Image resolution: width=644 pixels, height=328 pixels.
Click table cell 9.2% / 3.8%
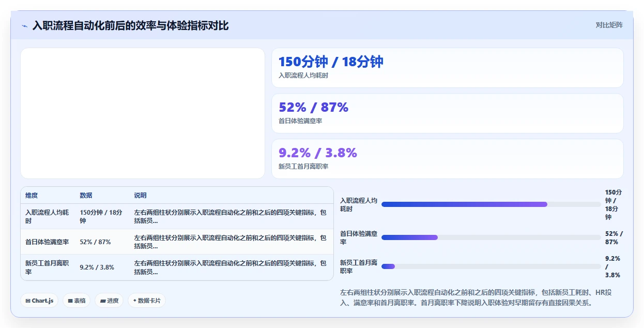click(x=97, y=267)
